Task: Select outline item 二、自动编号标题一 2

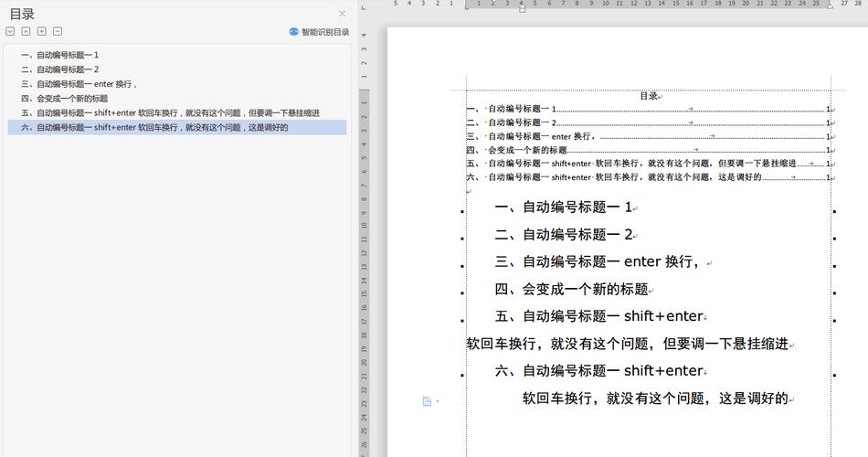Action: point(177,69)
